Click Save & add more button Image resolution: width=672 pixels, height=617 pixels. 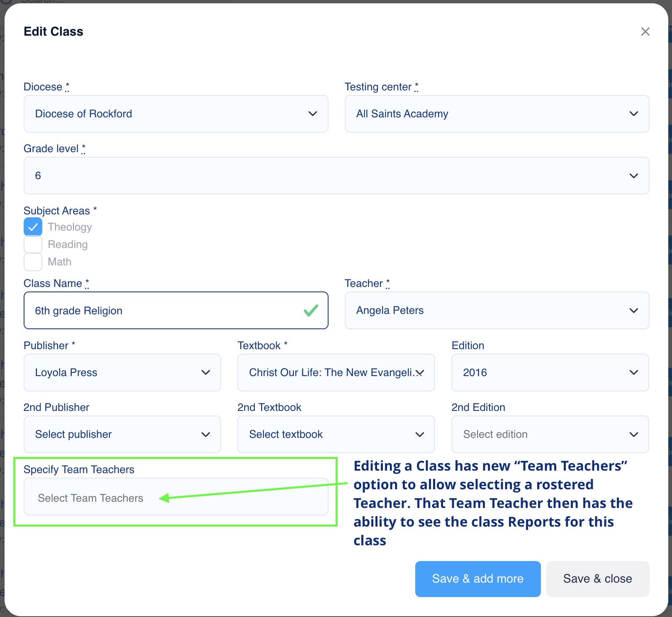(477, 579)
